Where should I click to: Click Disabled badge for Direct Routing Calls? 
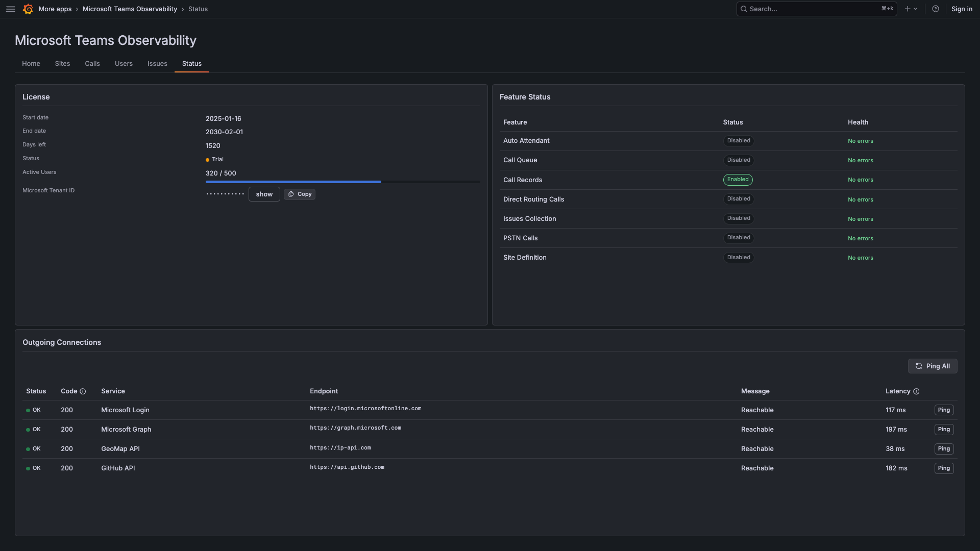pos(739,199)
